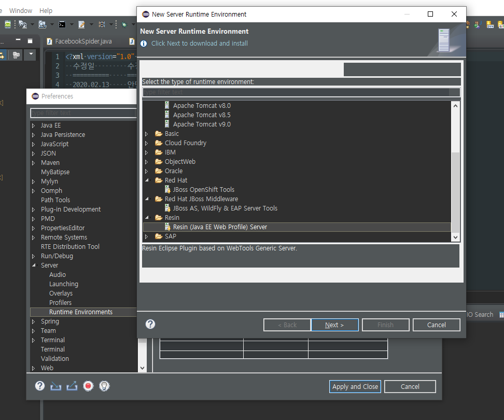The width and height of the screenshot is (504, 420).
Task: Click Apply and Close
Action: [355, 387]
